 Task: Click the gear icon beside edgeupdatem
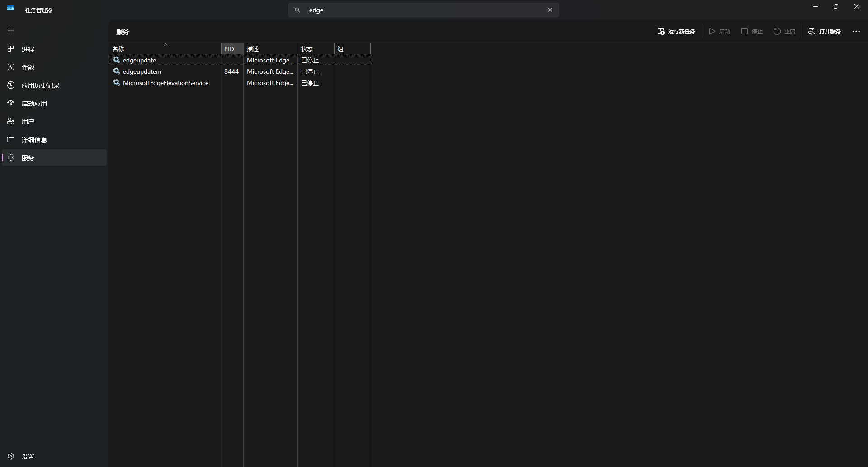[x=117, y=71]
